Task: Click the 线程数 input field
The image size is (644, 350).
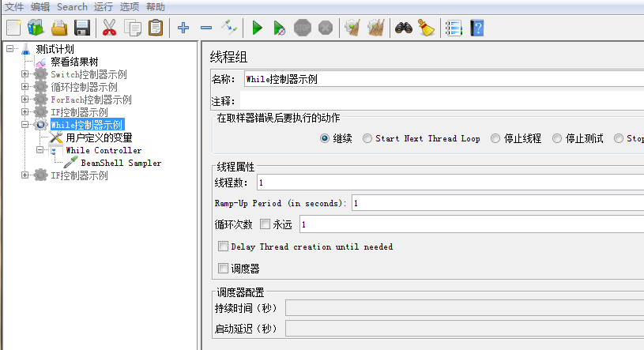Action: [450, 183]
